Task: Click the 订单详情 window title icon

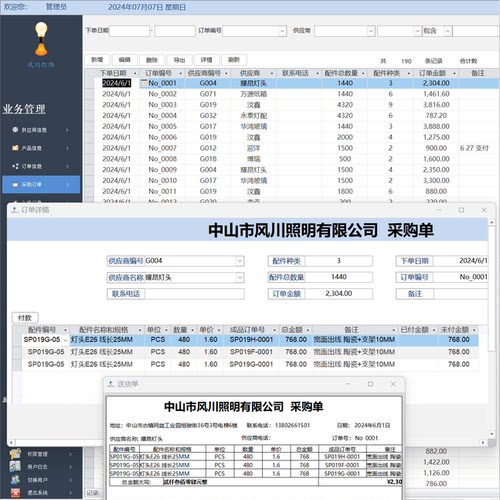Action: [x=15, y=210]
